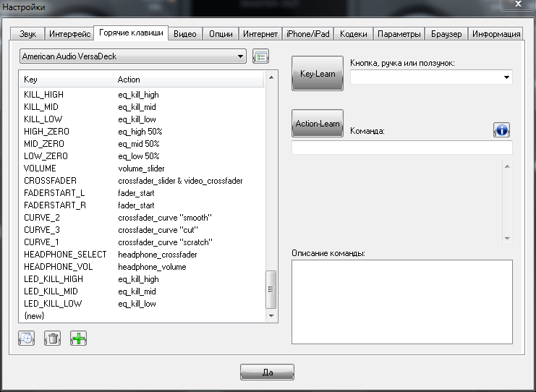
Task: Click the volume_slider action text
Action: point(141,169)
